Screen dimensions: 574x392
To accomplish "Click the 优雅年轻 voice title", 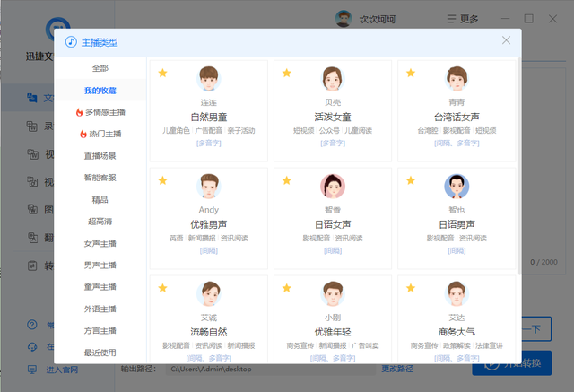I will click(333, 332).
